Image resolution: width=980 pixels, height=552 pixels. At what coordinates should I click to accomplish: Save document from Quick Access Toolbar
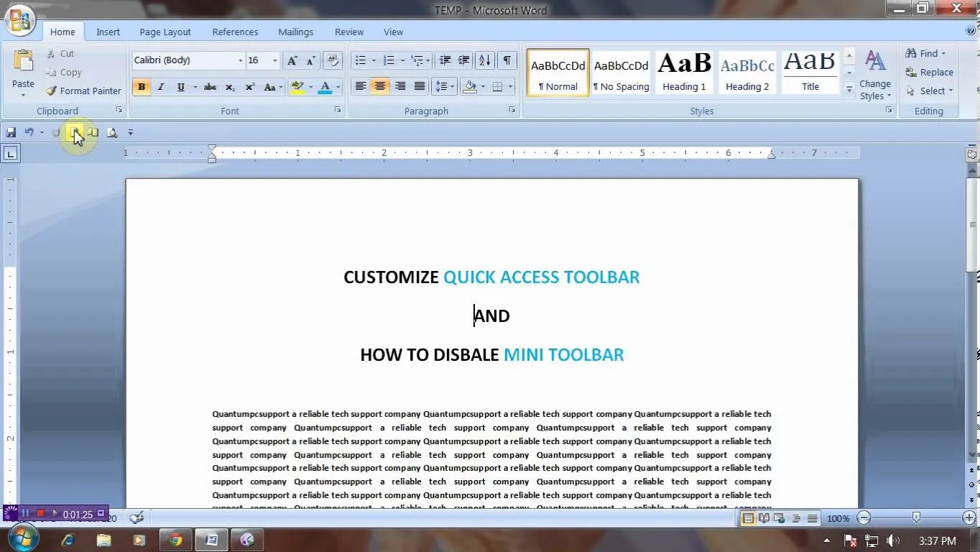pyautogui.click(x=11, y=132)
